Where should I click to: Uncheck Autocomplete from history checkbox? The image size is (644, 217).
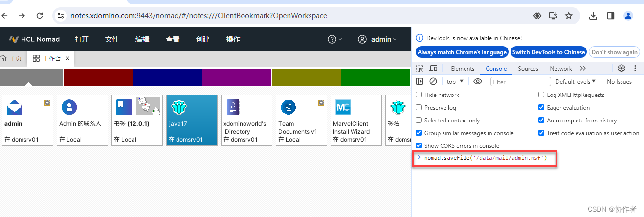coord(541,121)
